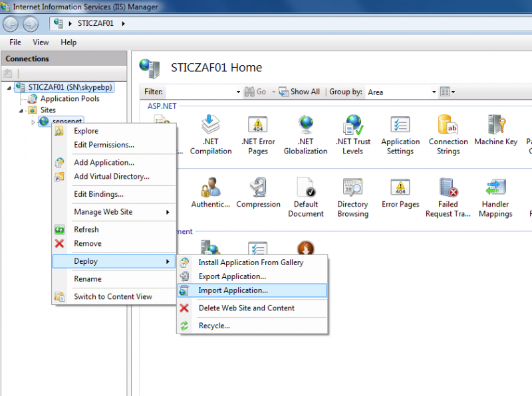Choose Add Application from context menu
Image resolution: width=532 pixels, height=396 pixels.
click(x=114, y=162)
